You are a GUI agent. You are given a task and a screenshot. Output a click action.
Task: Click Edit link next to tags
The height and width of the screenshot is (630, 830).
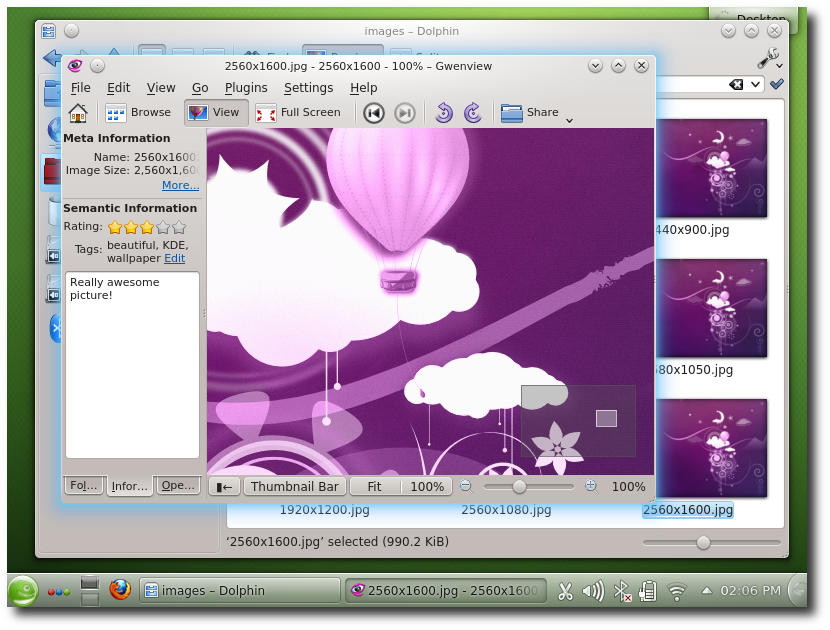(x=174, y=258)
